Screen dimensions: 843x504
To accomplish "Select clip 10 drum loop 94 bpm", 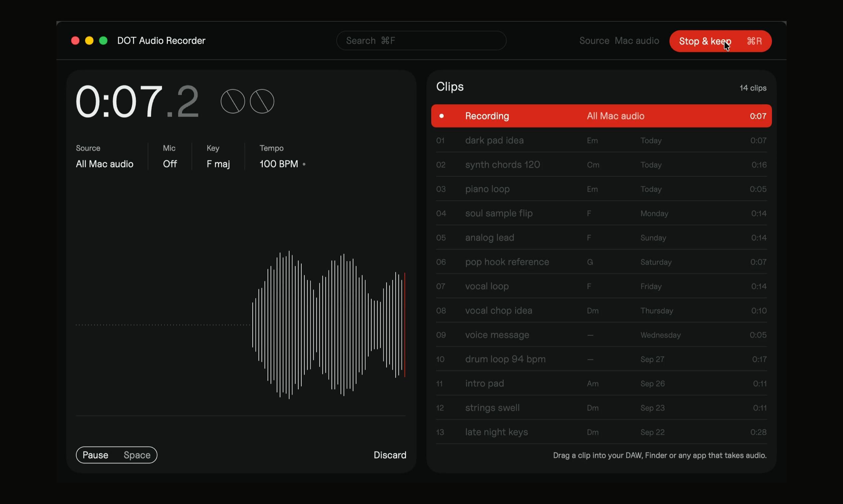I will pos(601,359).
